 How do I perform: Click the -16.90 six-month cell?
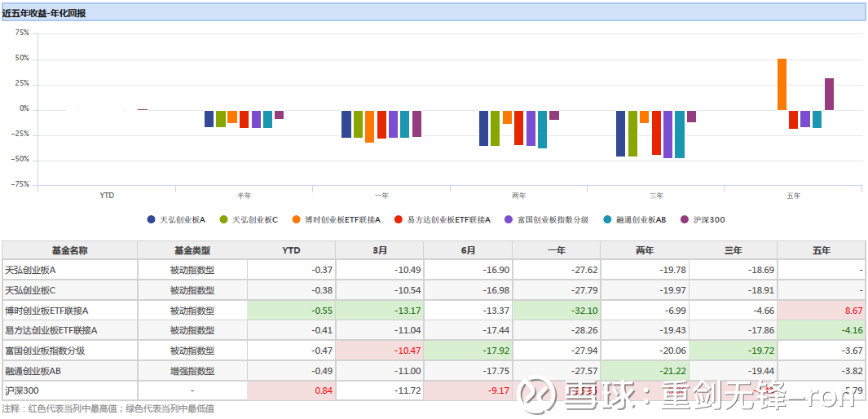pos(468,271)
